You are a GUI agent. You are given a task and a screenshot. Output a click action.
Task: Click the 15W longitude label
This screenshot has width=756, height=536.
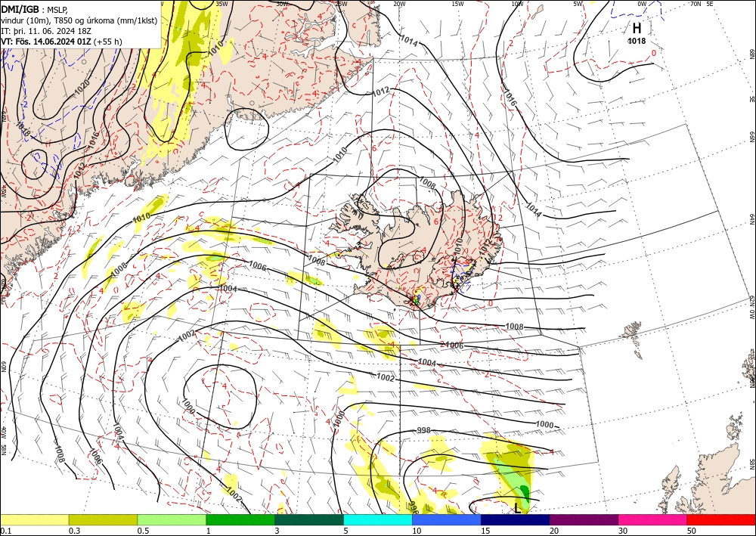(x=457, y=4)
